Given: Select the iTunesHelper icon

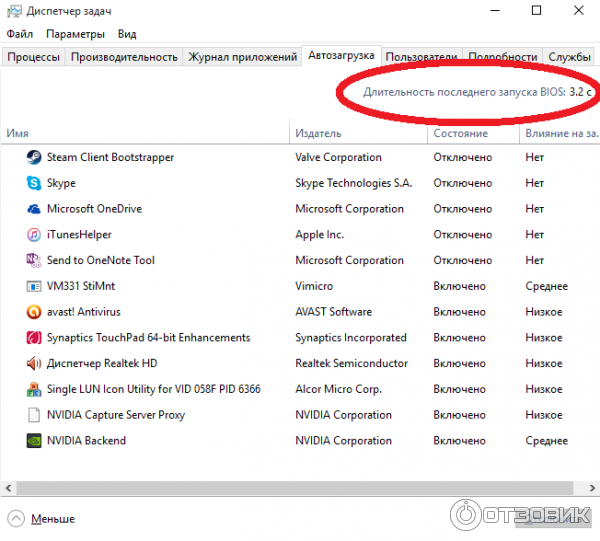Looking at the screenshot, I should (33, 235).
